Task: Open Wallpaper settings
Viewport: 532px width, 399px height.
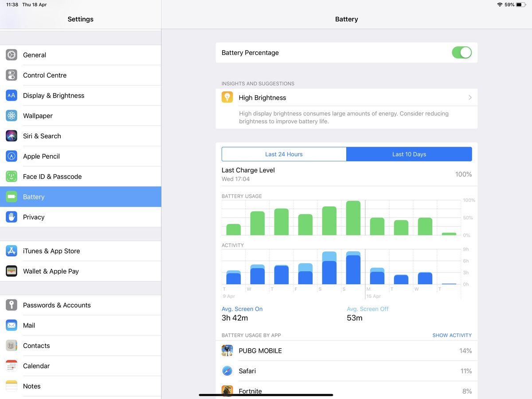Action: pos(38,116)
